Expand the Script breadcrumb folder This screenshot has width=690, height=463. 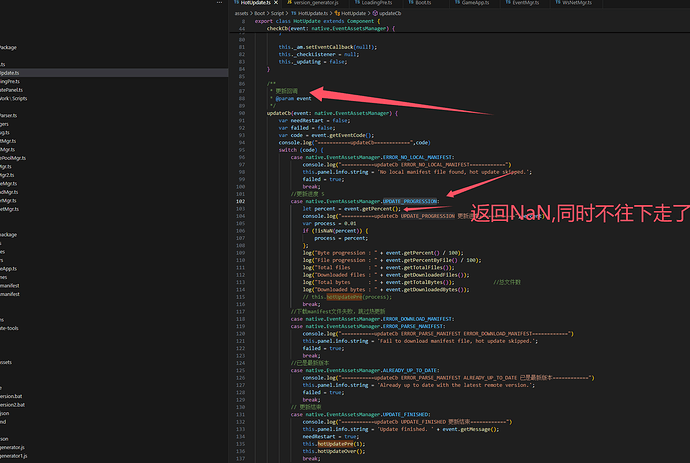pyautogui.click(x=277, y=13)
